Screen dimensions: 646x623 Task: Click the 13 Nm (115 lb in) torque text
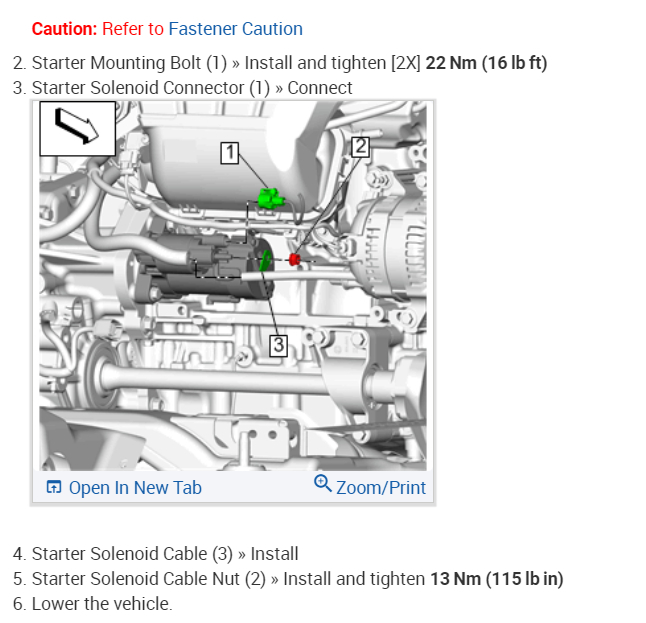pos(496,579)
